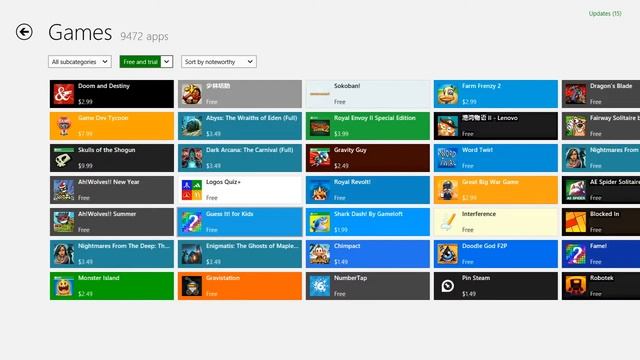Open Enigmatis: The Ghosts of Maple tile
The width and height of the screenshot is (640, 360).
pyautogui.click(x=240, y=254)
